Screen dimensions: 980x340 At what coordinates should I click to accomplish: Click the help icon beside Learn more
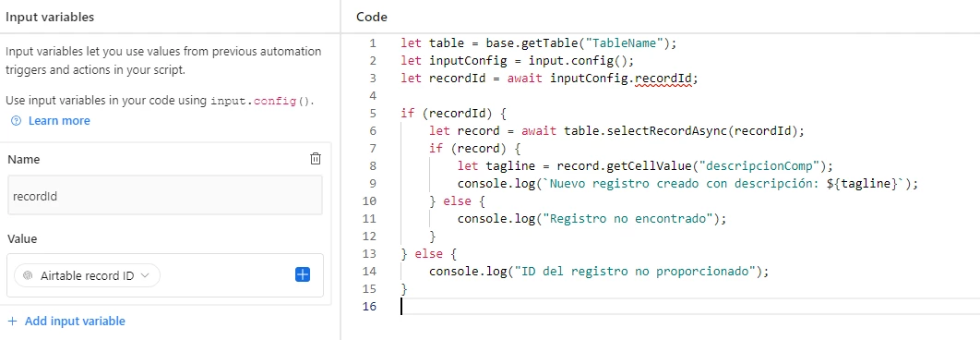[x=17, y=121]
